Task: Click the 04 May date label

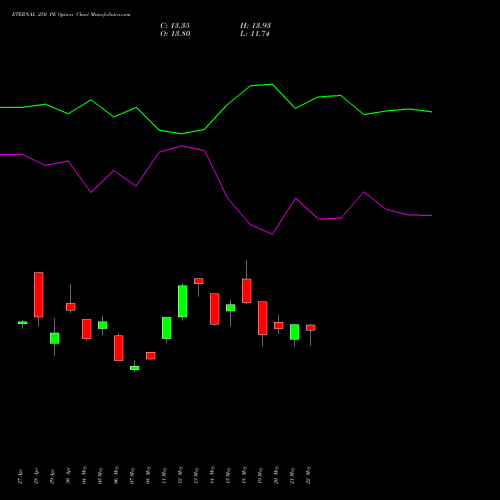Action: point(84,475)
